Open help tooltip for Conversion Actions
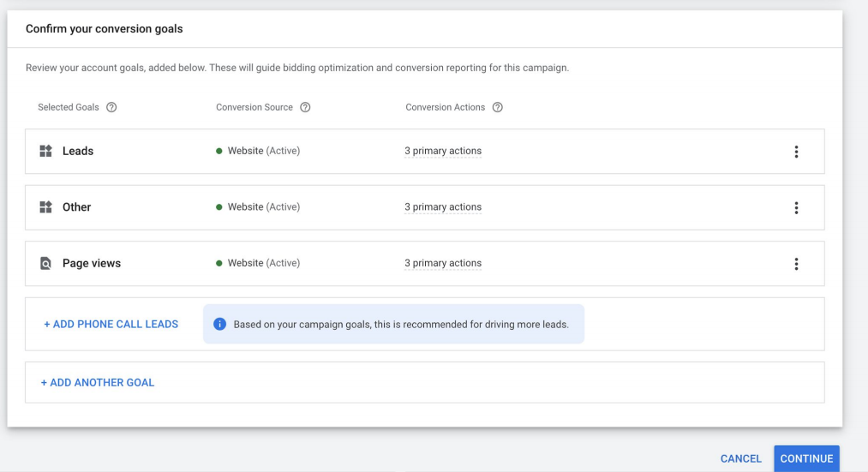 point(497,107)
